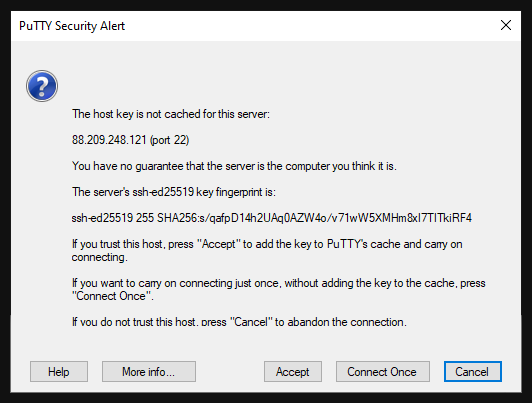This screenshot has width=532, height=403.
Task: Click the quoted "Cancel" word in instruction text
Action: (251, 322)
